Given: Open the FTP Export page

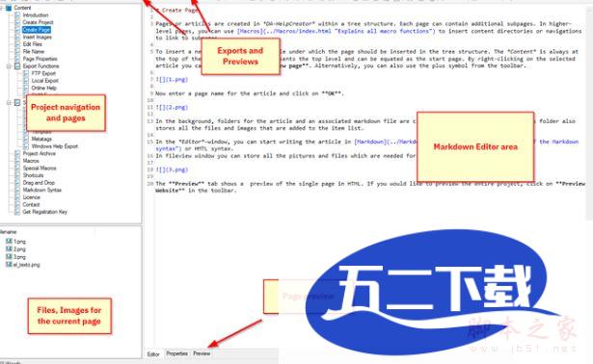Looking at the screenshot, I should [43, 73].
